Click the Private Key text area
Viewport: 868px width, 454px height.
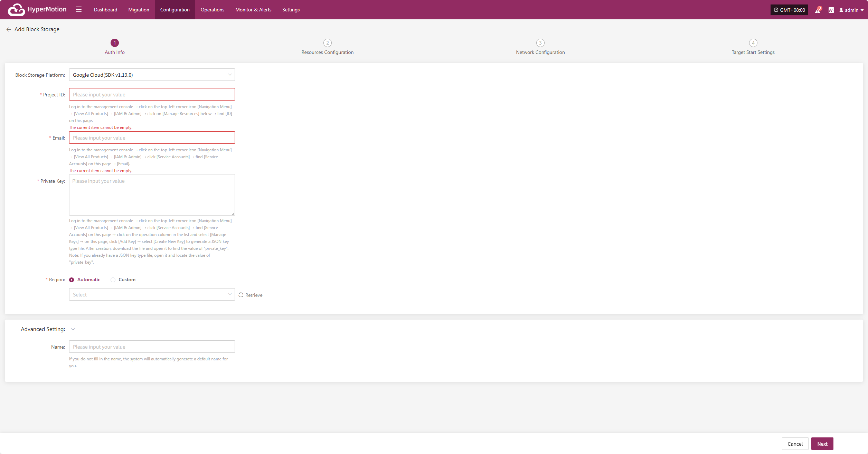(152, 195)
